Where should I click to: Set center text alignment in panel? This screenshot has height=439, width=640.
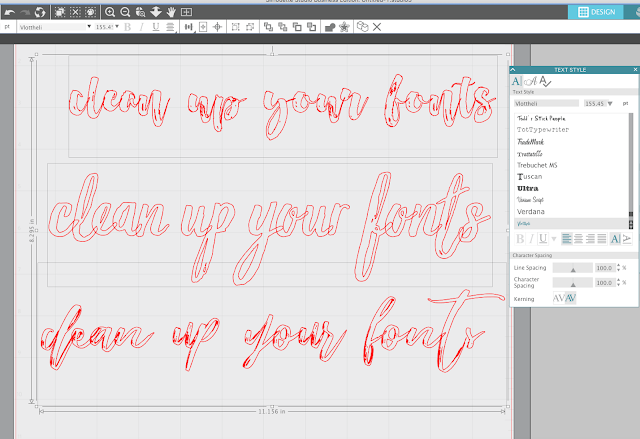(578, 239)
